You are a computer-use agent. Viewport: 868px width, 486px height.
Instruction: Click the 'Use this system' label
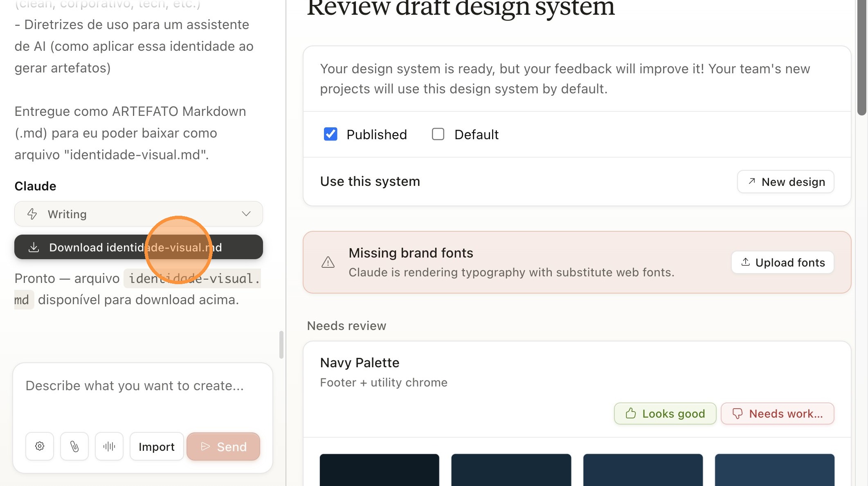[370, 181]
